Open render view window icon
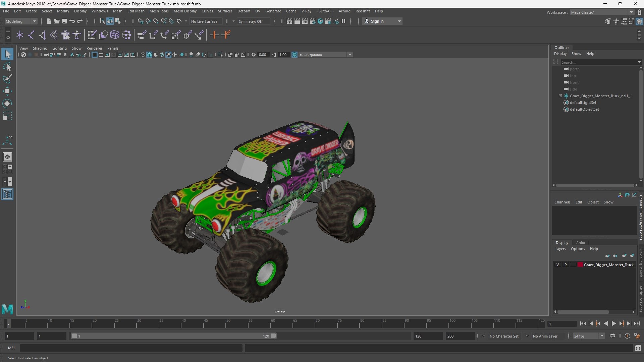The image size is (644, 362). [x=289, y=21]
